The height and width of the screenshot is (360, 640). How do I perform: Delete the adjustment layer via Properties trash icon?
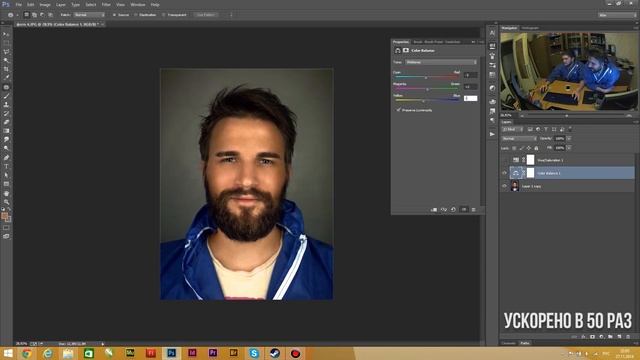tap(473, 209)
